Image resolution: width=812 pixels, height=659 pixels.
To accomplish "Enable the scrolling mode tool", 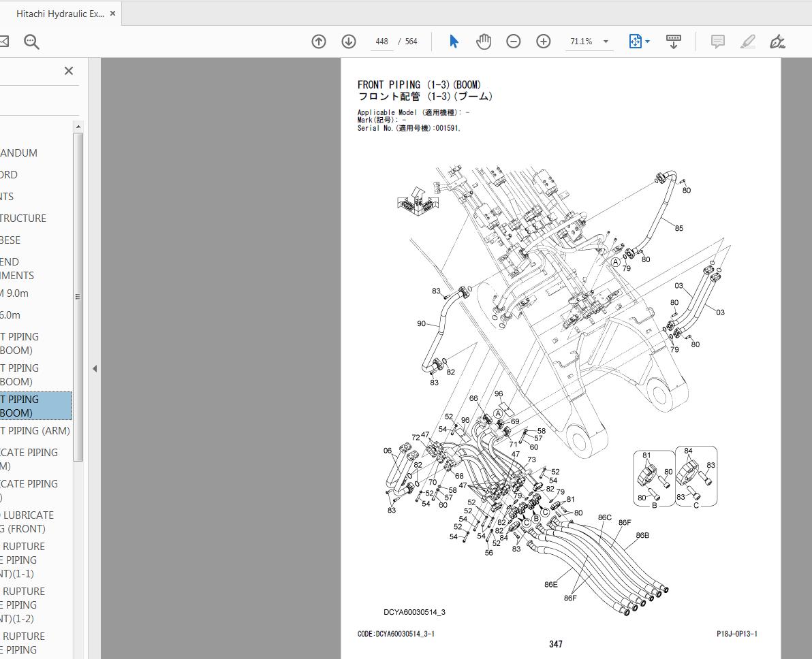I will [x=673, y=42].
